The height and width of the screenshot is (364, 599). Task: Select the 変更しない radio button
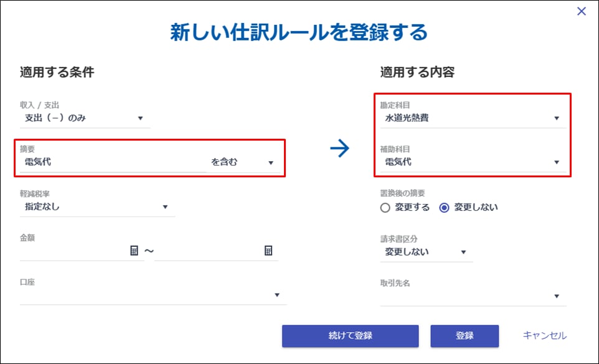click(445, 208)
